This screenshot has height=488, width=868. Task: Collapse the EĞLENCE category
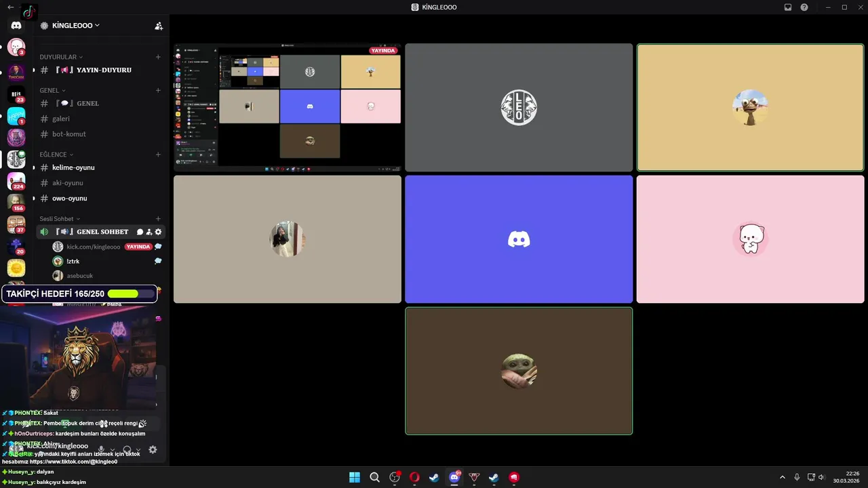[56, 155]
